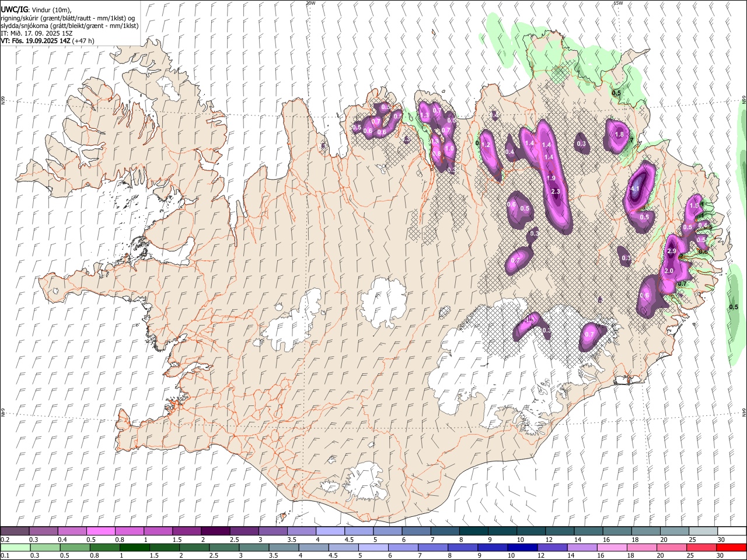Click the '4.1' snowfall value on the map
The image size is (747, 560).
(x=636, y=188)
